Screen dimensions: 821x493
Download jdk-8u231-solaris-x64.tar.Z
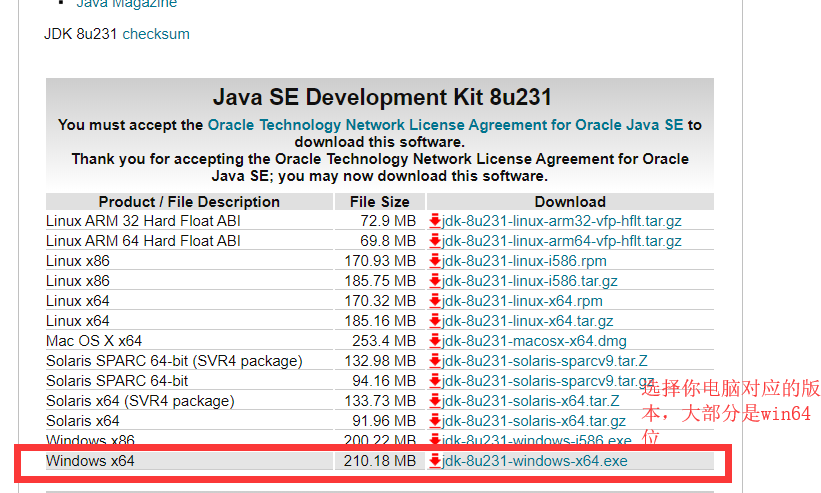pos(530,401)
